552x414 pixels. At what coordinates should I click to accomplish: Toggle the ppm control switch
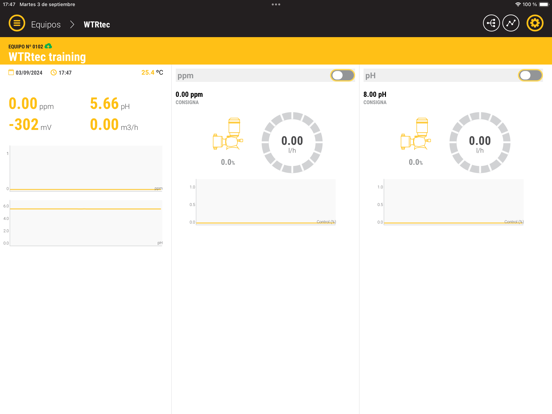[343, 75]
